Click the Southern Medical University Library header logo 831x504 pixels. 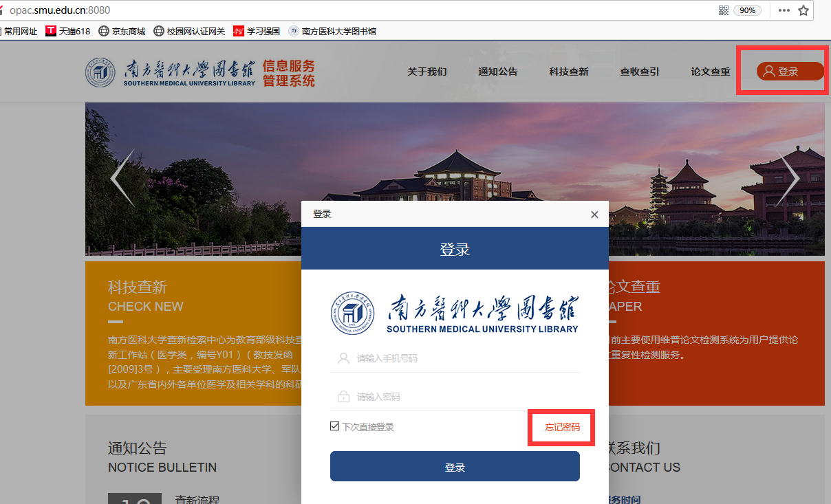point(199,73)
